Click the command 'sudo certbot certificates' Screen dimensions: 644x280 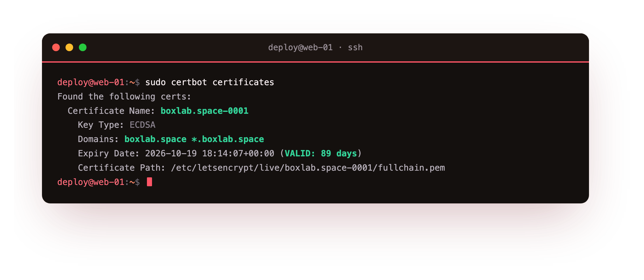[210, 82]
